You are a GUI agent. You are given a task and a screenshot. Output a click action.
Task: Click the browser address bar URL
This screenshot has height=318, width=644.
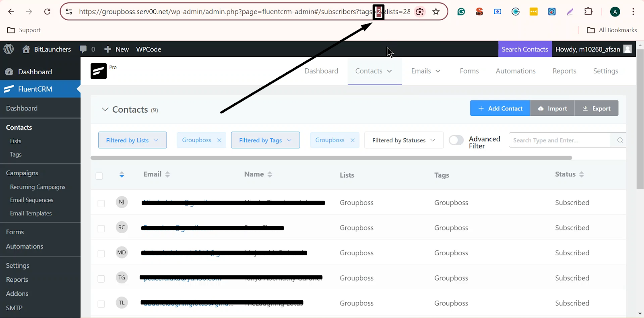pos(244,12)
